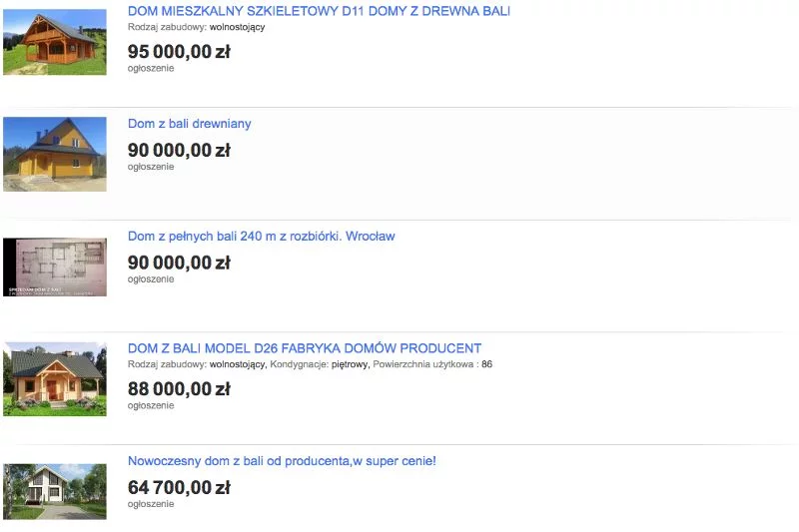This screenshot has width=799, height=532.
Task: Open the D26 Fabryka Domów Producent listing
Action: tap(305, 348)
